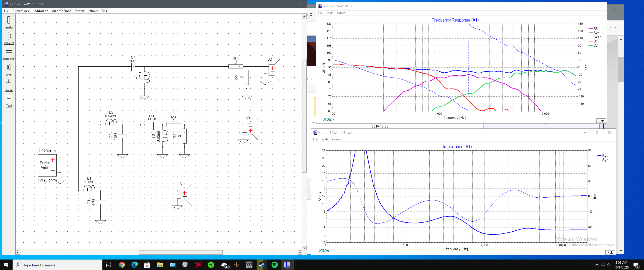Select driver S1 speaker symbol
The height and width of the screenshot is (270, 644).
[186, 195]
